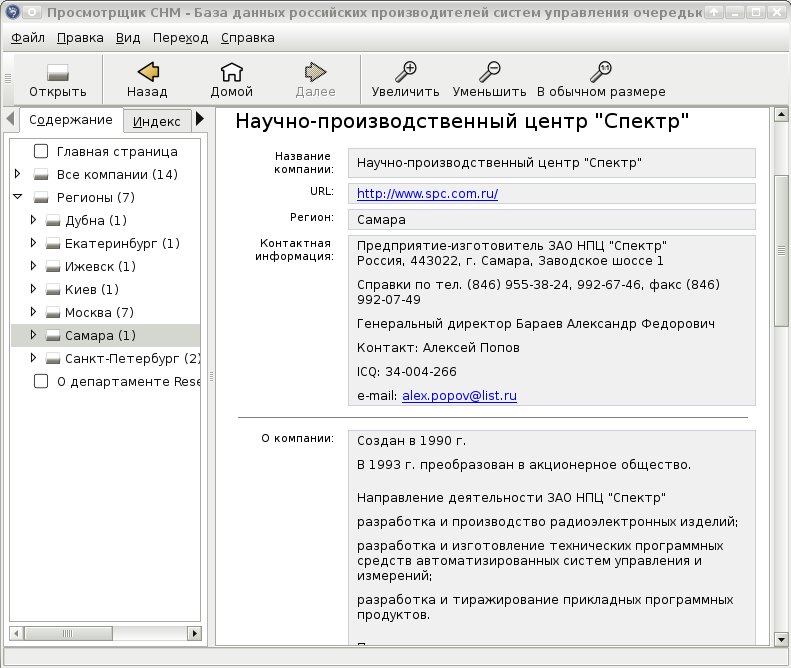Select Главная страница in the contents tree
The height and width of the screenshot is (668, 791).
[117, 152]
